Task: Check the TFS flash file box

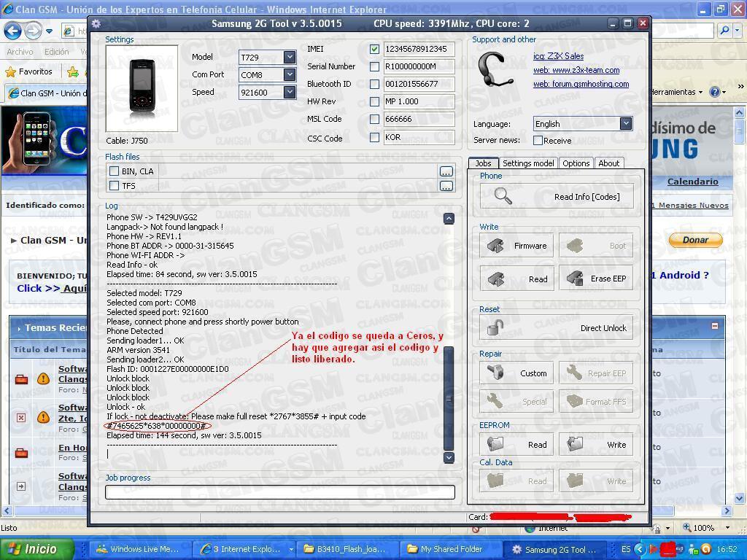Action: click(115, 185)
